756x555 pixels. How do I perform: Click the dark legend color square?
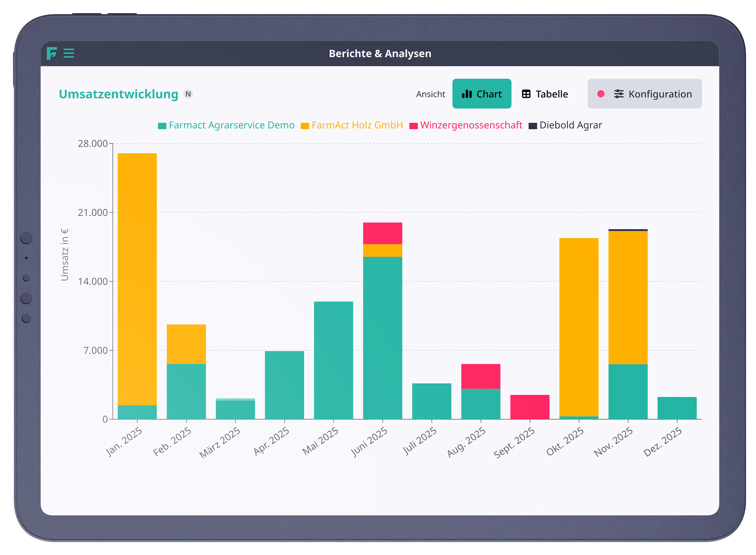pyautogui.click(x=533, y=126)
